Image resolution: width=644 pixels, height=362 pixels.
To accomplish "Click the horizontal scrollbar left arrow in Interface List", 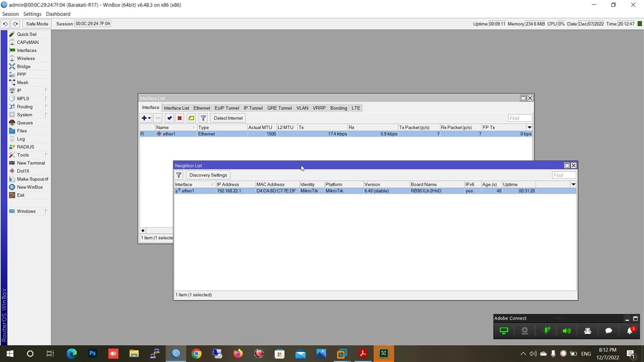I will point(143,231).
